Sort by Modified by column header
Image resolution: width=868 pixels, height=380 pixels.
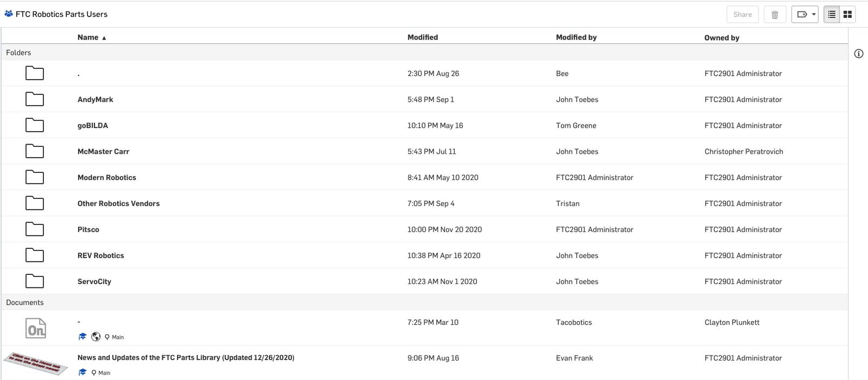point(576,37)
